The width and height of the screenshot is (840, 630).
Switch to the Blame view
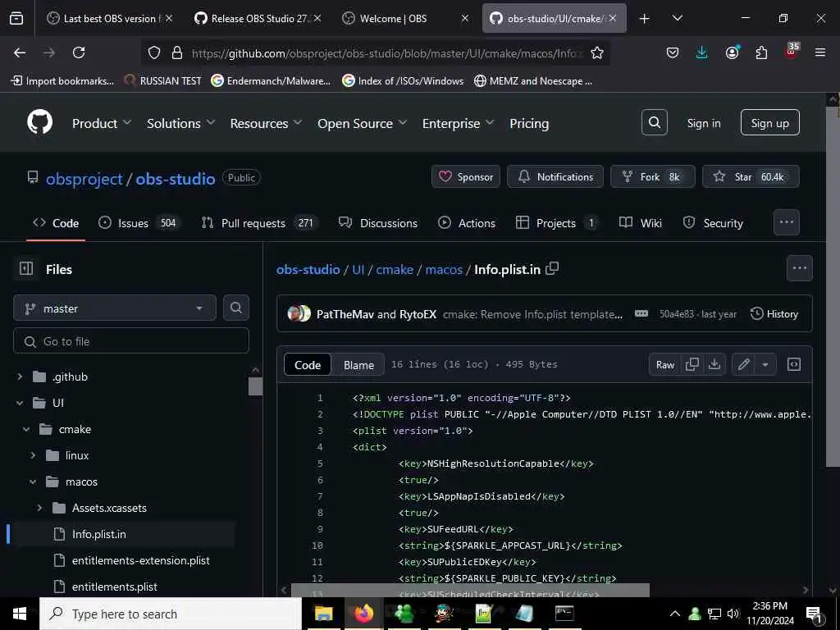(x=358, y=365)
